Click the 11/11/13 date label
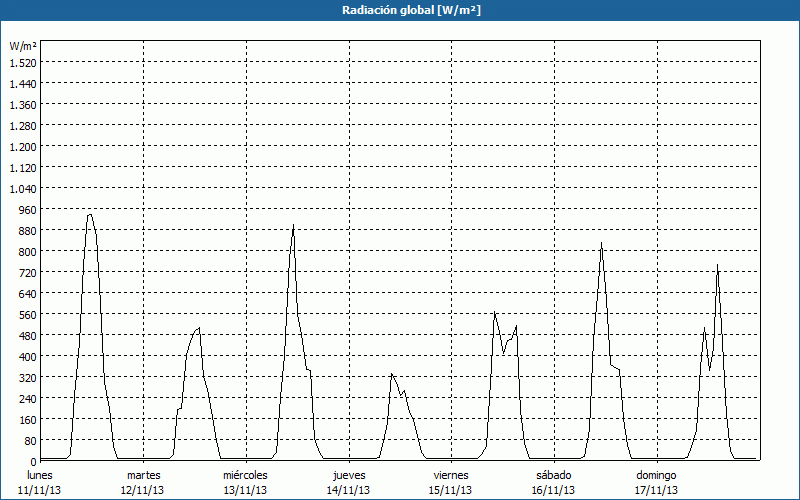The height and width of the screenshot is (500, 800). tap(40, 490)
